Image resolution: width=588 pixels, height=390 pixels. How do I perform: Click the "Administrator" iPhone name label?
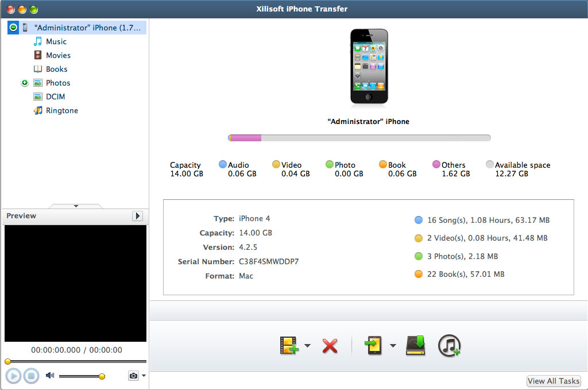click(x=368, y=122)
